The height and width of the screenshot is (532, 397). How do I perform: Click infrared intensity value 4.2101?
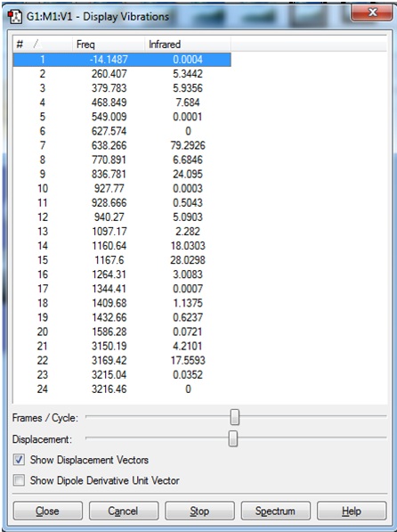click(188, 346)
